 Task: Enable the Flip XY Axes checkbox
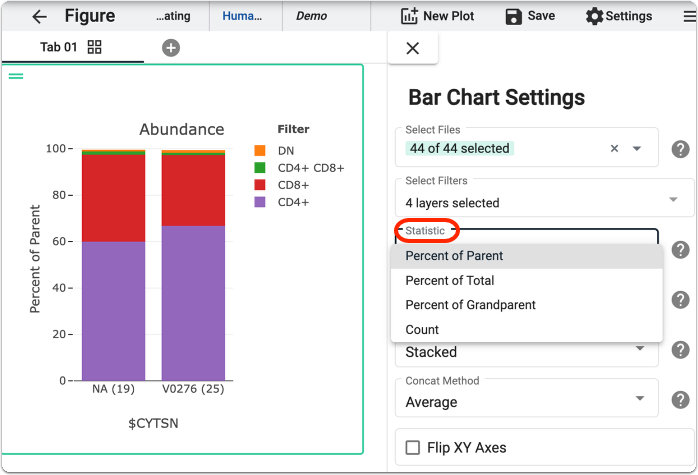(x=413, y=447)
